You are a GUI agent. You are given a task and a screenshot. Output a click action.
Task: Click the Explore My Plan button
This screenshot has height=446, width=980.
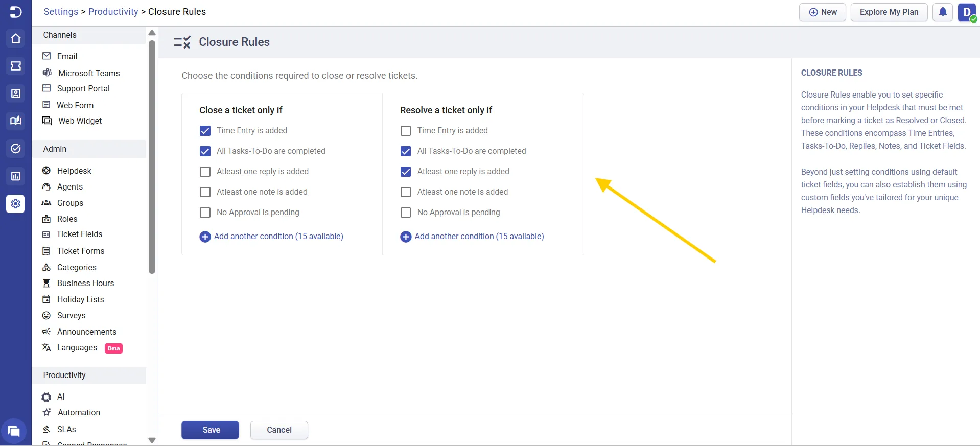pyautogui.click(x=889, y=12)
